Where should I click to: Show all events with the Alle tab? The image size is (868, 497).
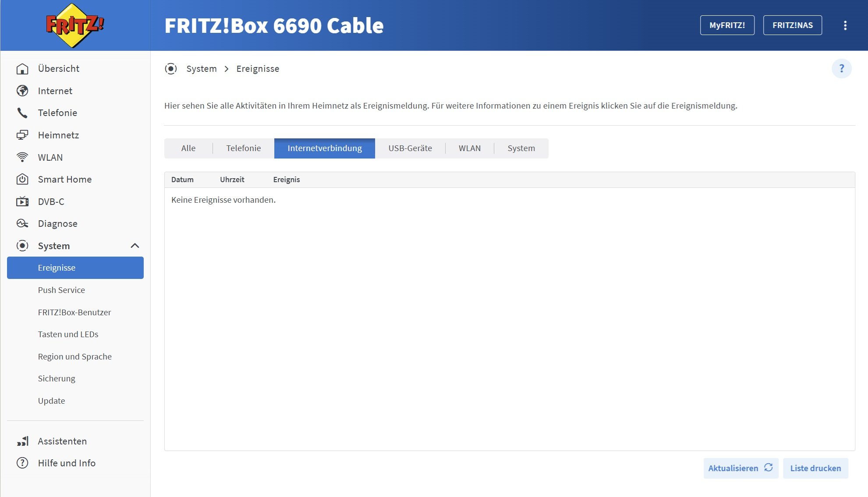tap(188, 148)
